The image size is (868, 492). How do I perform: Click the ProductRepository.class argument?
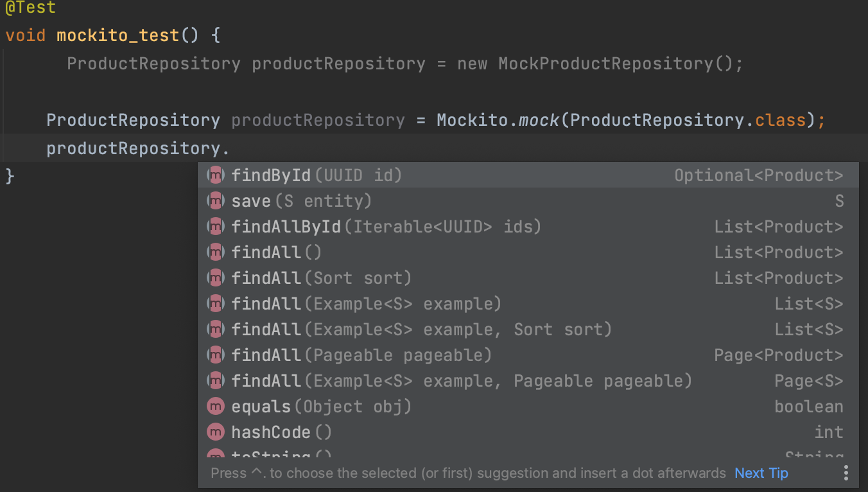coord(688,120)
